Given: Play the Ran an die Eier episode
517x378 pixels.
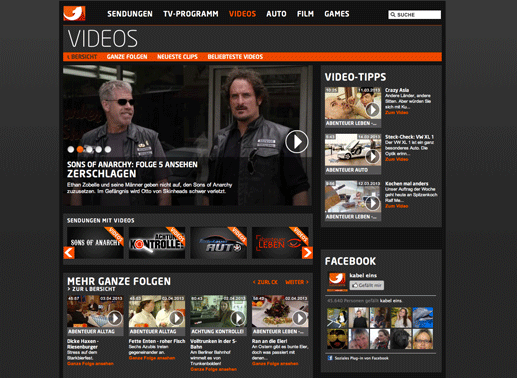Looking at the screenshot, I should point(299,318).
